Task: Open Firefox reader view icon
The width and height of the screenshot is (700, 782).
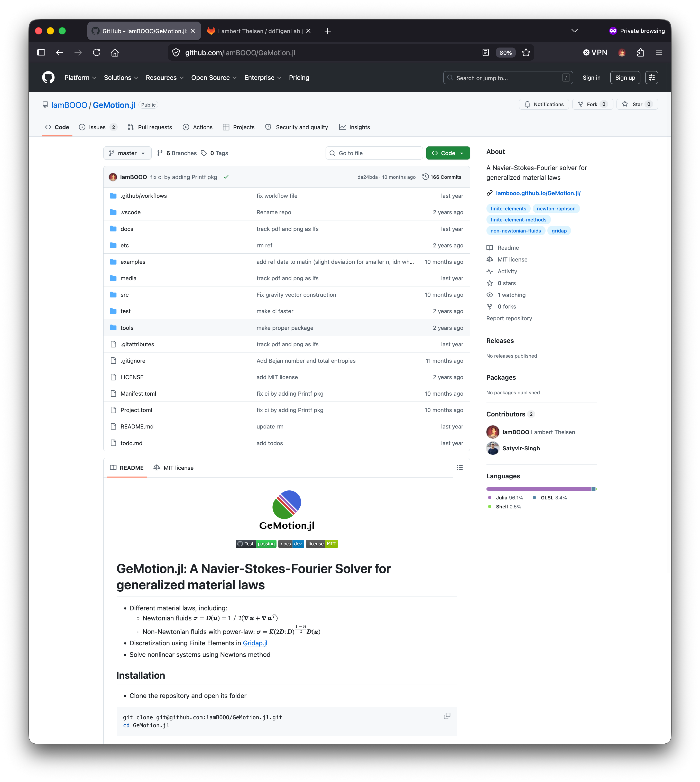Action: point(485,53)
